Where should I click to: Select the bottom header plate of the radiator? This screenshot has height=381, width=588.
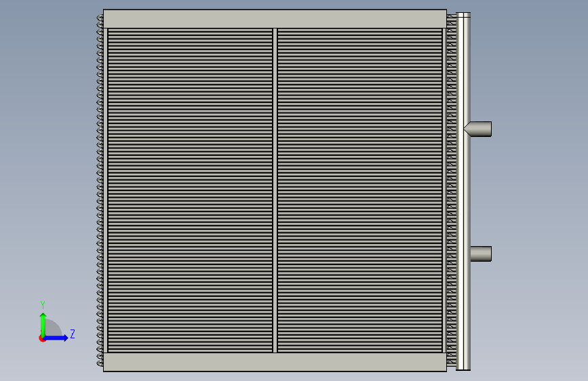(275, 362)
